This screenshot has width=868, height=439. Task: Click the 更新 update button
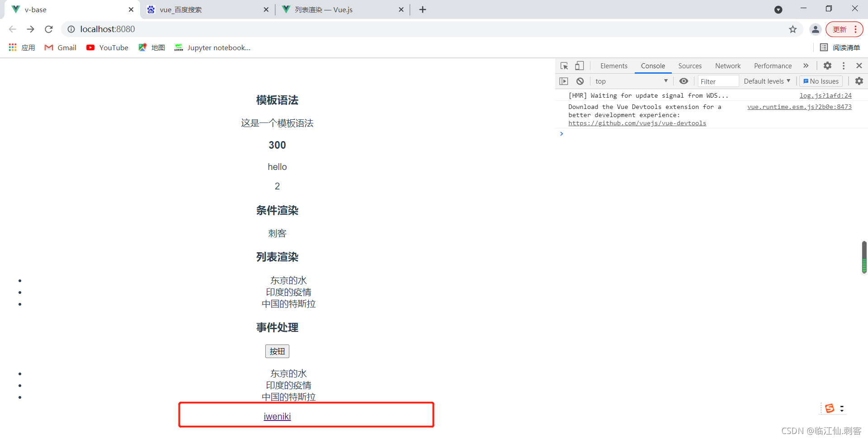[x=844, y=29]
